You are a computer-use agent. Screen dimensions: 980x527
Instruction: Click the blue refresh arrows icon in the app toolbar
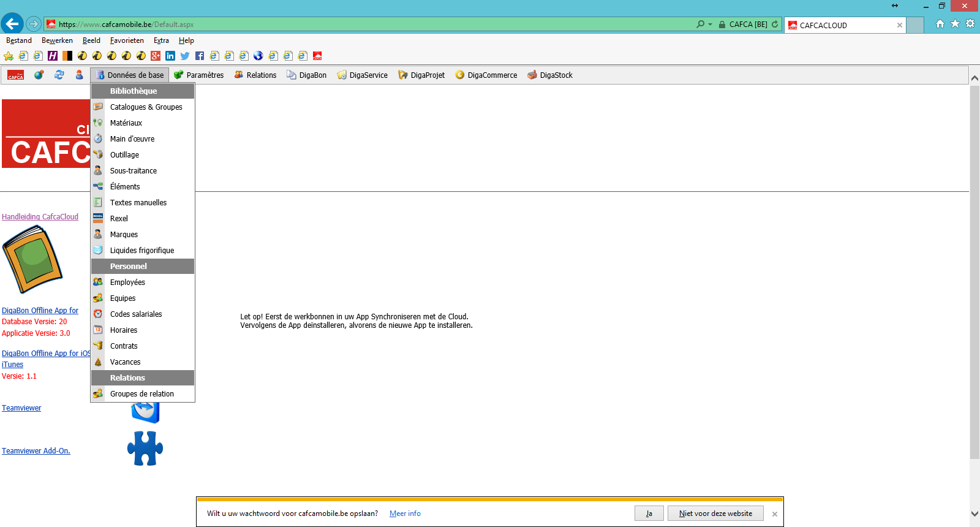click(x=59, y=75)
